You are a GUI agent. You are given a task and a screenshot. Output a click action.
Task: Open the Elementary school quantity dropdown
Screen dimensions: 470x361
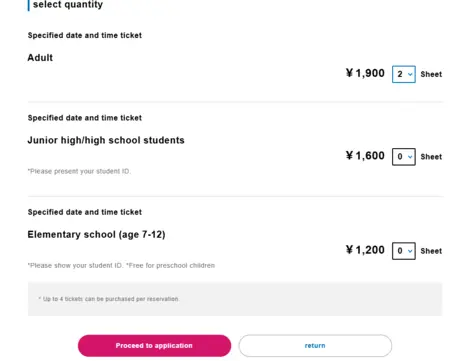pos(404,251)
